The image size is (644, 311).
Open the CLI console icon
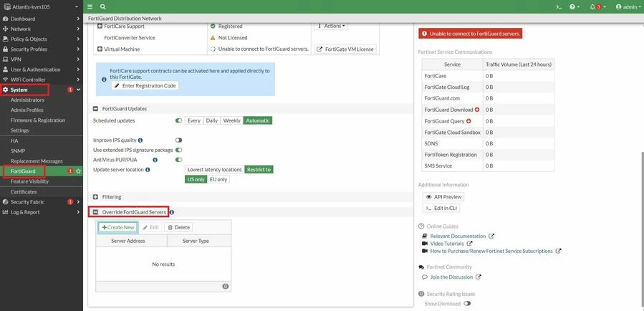559,7
